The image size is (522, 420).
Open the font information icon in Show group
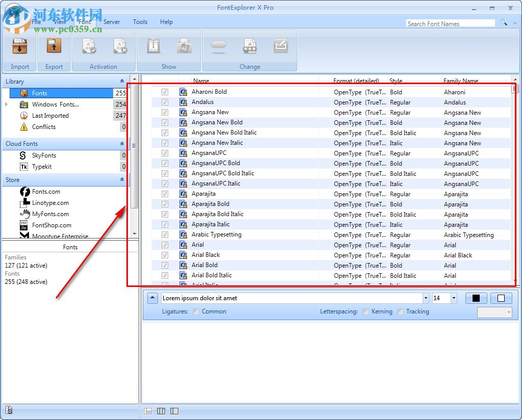pyautogui.click(x=153, y=46)
